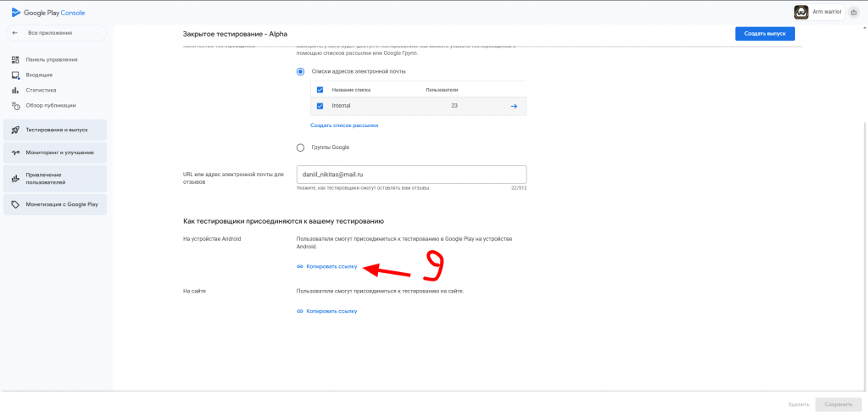This screenshot has width=868, height=417.
Task: Click the Google Play Console logo
Action: click(48, 13)
